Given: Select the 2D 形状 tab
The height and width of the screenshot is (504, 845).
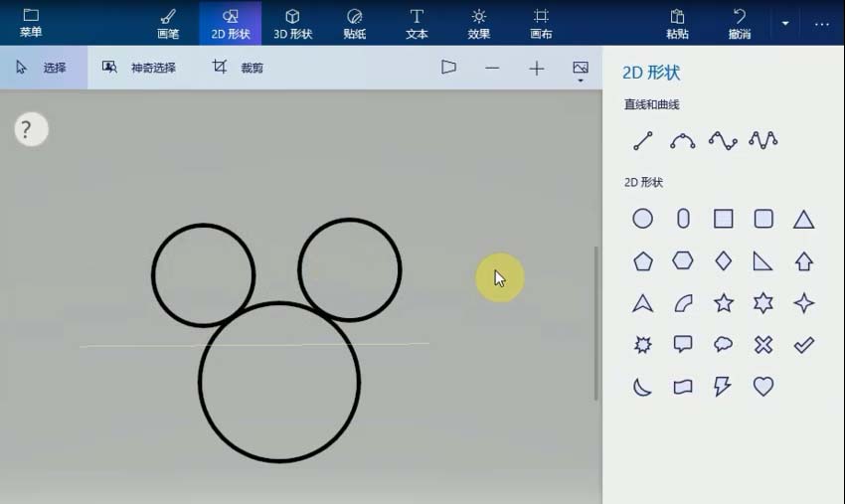Looking at the screenshot, I should pyautogui.click(x=231, y=23).
